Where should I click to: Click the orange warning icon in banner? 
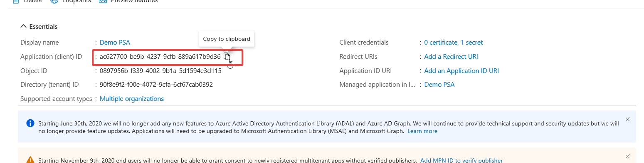(30, 160)
